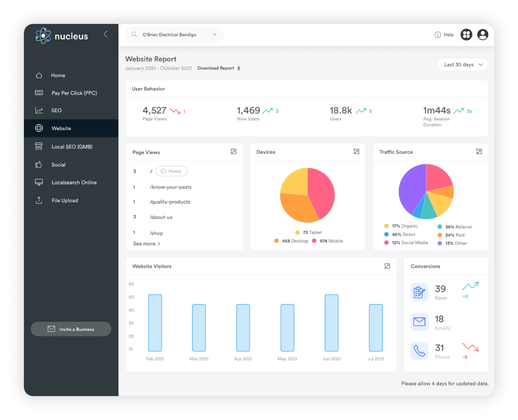Click the 24% Paid legend entry
The width and height of the screenshot is (518, 420).
click(451, 235)
